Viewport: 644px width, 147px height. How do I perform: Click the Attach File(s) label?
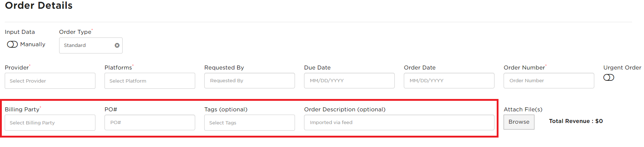point(523,109)
